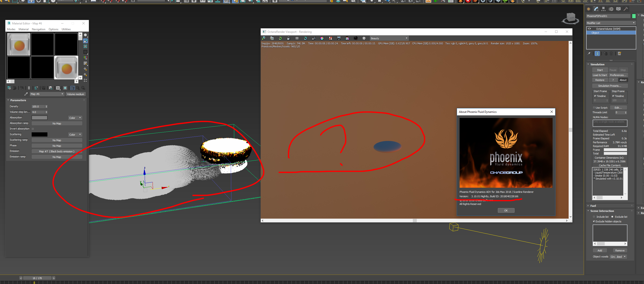
Task: Click the Get Material icon in Material Editor
Action: pos(9,88)
